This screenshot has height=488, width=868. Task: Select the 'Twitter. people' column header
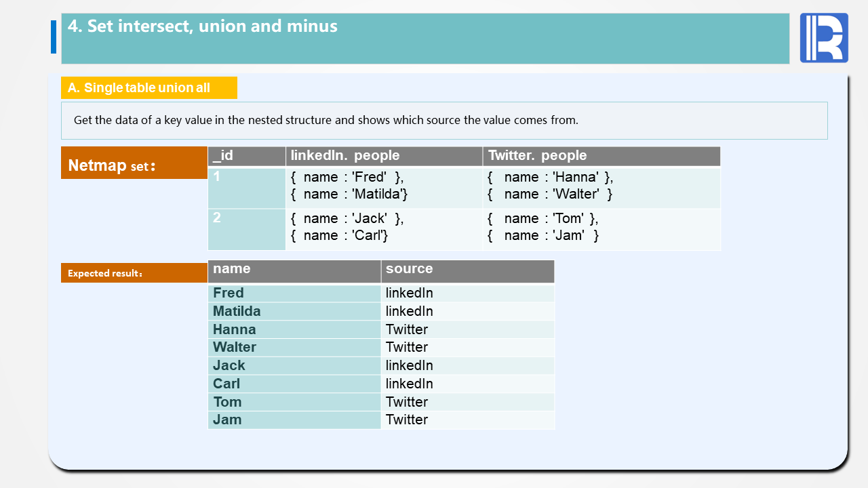tap(601, 156)
